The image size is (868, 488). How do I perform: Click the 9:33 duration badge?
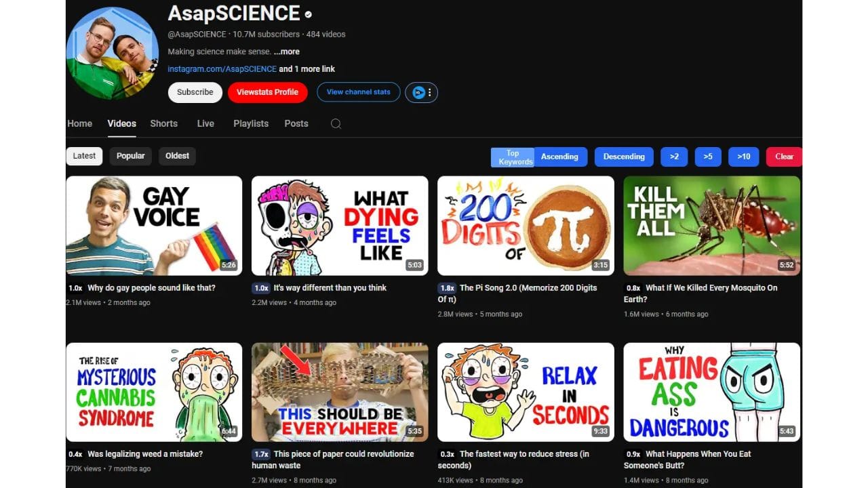point(600,431)
